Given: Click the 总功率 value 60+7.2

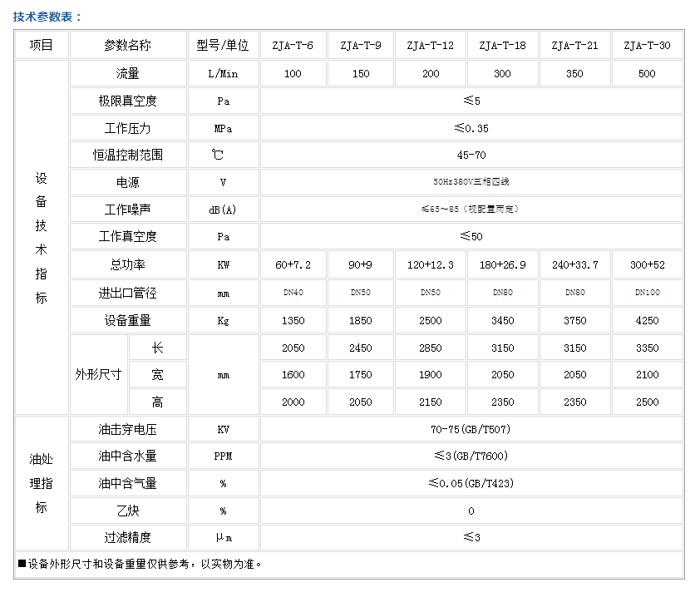Looking at the screenshot, I should (x=293, y=265).
